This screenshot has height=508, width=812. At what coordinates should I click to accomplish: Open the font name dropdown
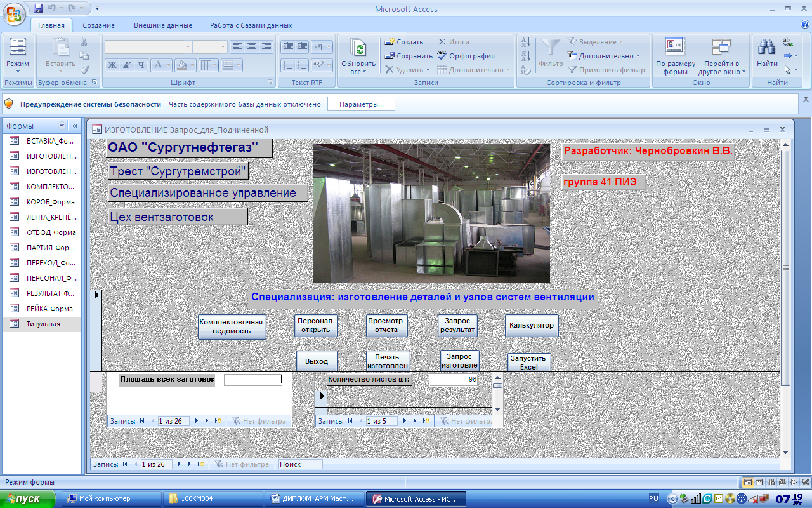pos(188,47)
